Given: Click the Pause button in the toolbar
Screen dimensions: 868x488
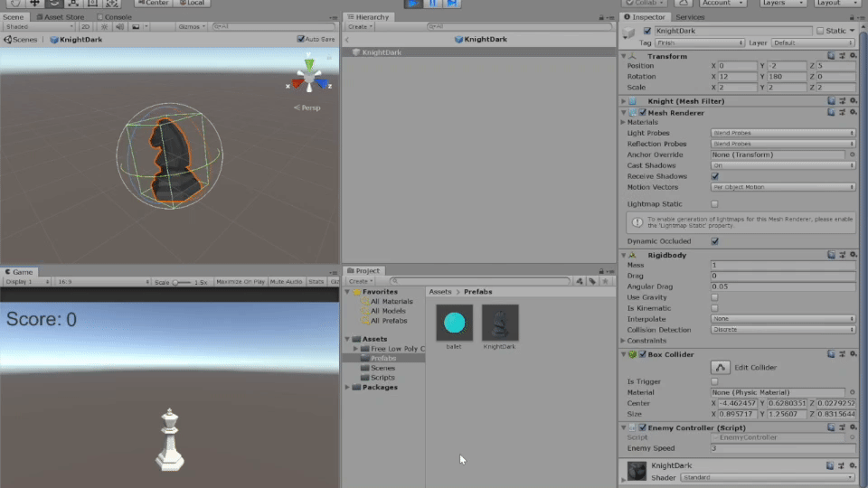Looking at the screenshot, I should [432, 4].
